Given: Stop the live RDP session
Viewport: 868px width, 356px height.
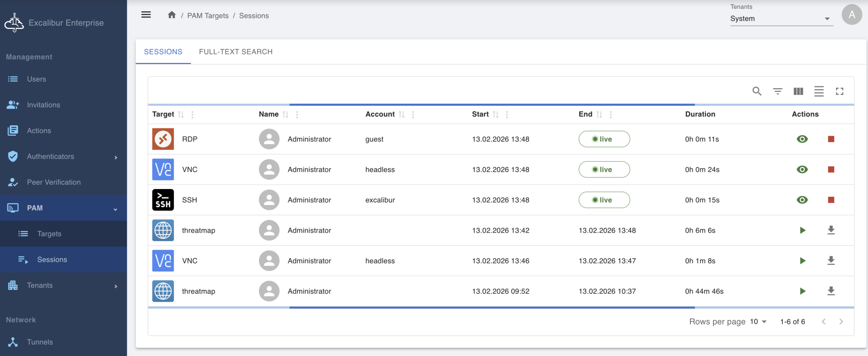Looking at the screenshot, I should coord(831,139).
